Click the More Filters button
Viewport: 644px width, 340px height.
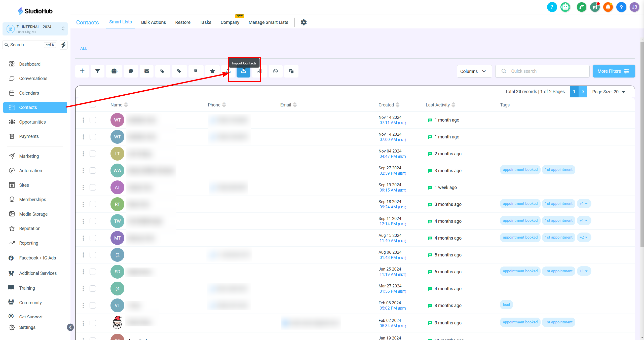coord(613,71)
